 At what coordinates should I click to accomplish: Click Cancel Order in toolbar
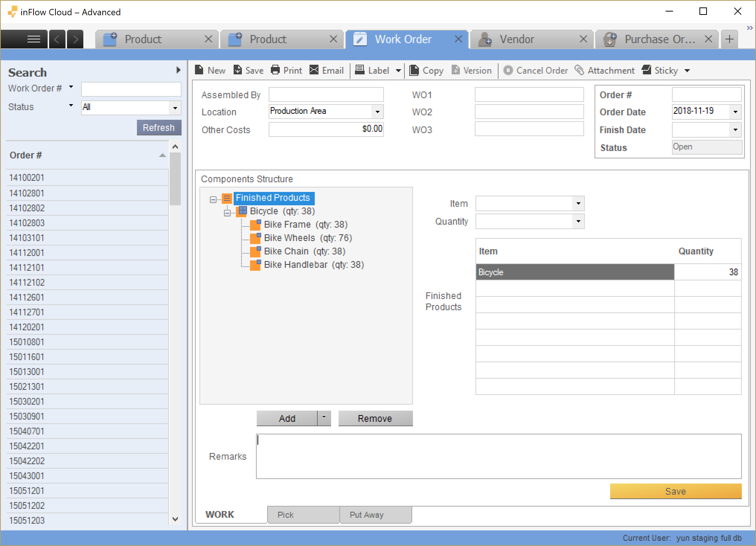(x=535, y=70)
